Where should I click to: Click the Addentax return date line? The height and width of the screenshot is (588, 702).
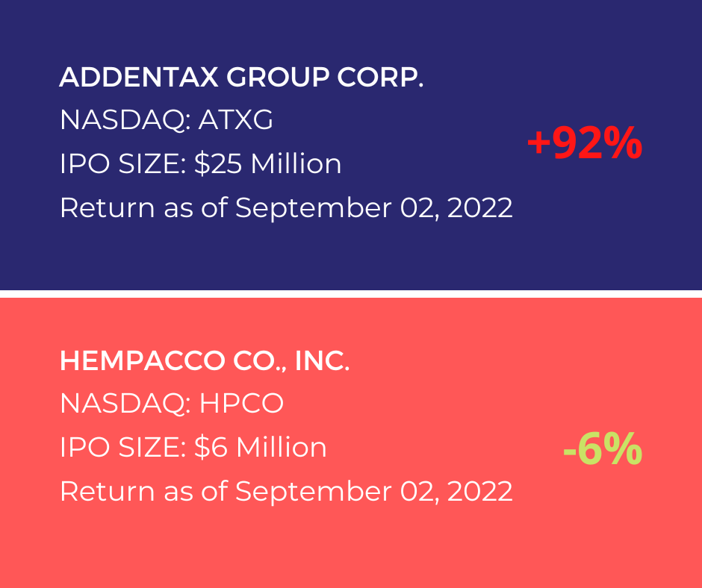click(x=286, y=208)
